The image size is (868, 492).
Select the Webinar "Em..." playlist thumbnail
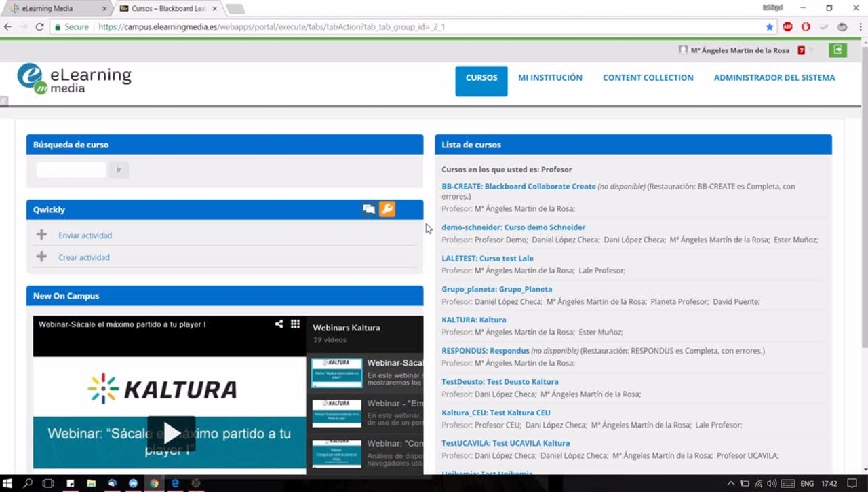[x=336, y=413]
